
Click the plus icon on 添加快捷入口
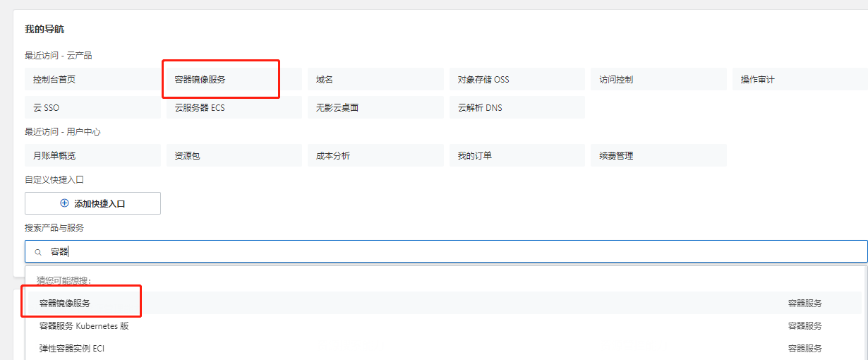click(x=65, y=203)
